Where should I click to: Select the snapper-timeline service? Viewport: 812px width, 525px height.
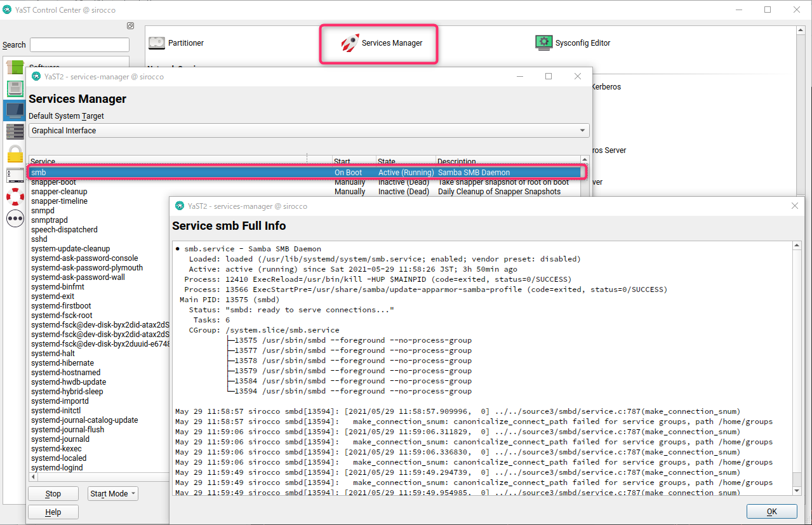pyautogui.click(x=59, y=201)
